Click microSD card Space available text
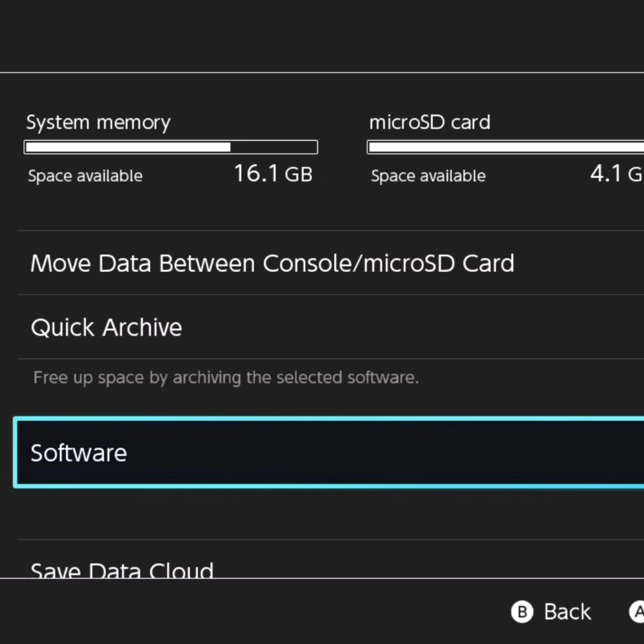 pos(428,176)
